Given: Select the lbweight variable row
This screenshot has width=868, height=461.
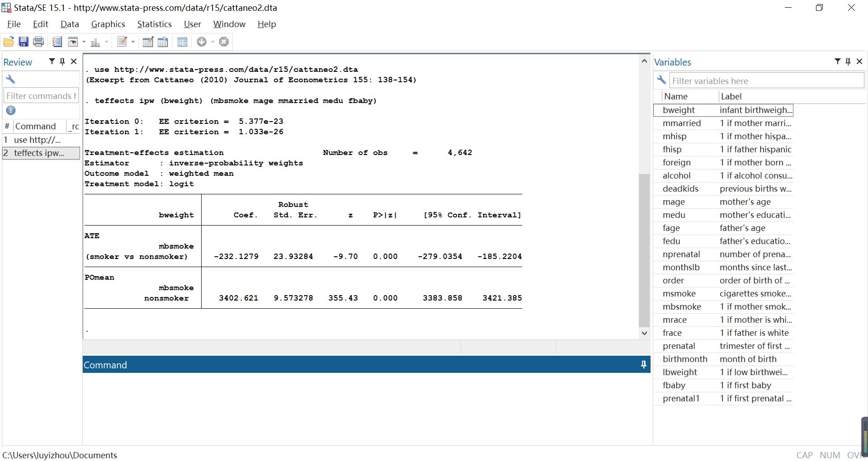Looking at the screenshot, I should (x=723, y=372).
